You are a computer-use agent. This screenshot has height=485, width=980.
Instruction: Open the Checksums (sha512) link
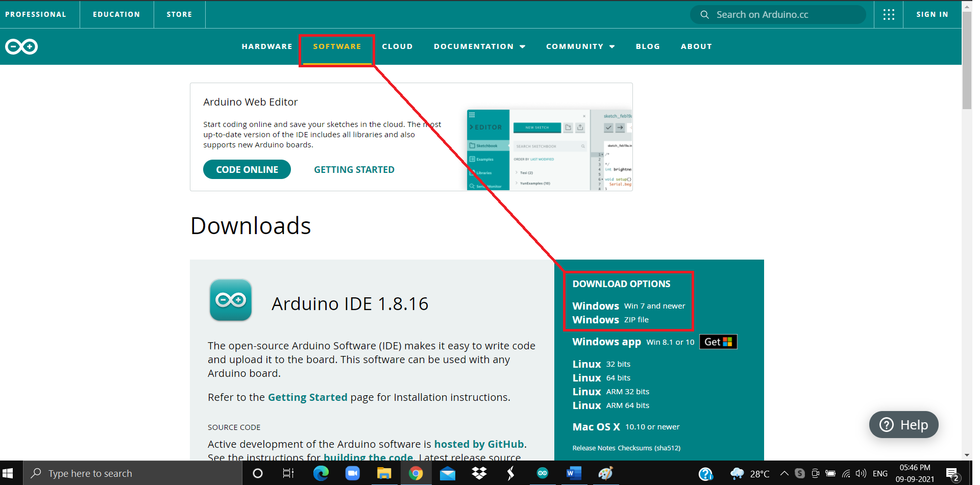pyautogui.click(x=649, y=448)
